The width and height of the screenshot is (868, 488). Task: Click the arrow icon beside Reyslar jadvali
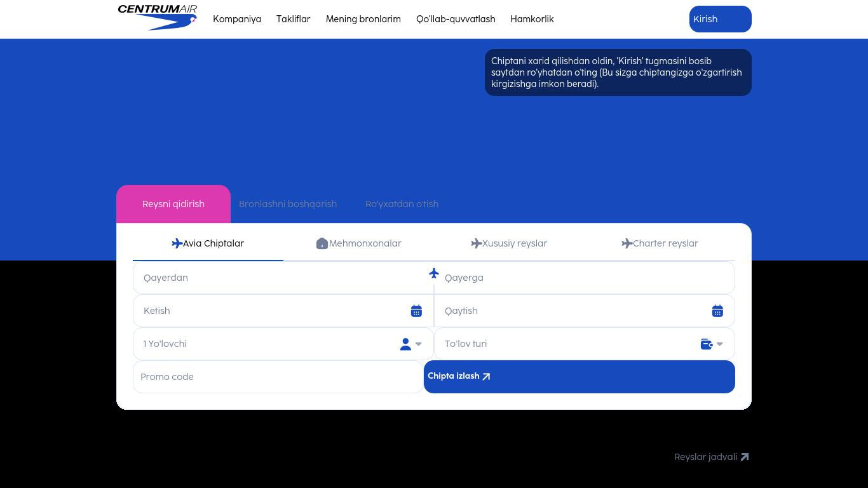click(x=745, y=457)
